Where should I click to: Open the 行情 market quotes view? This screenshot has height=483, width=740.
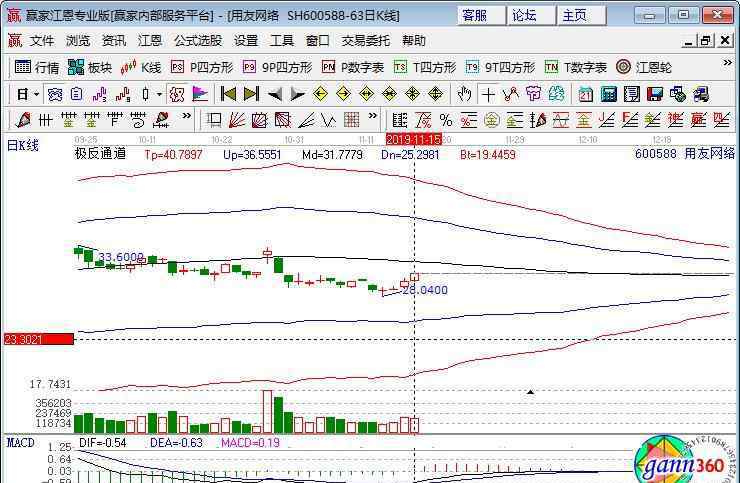(x=36, y=68)
